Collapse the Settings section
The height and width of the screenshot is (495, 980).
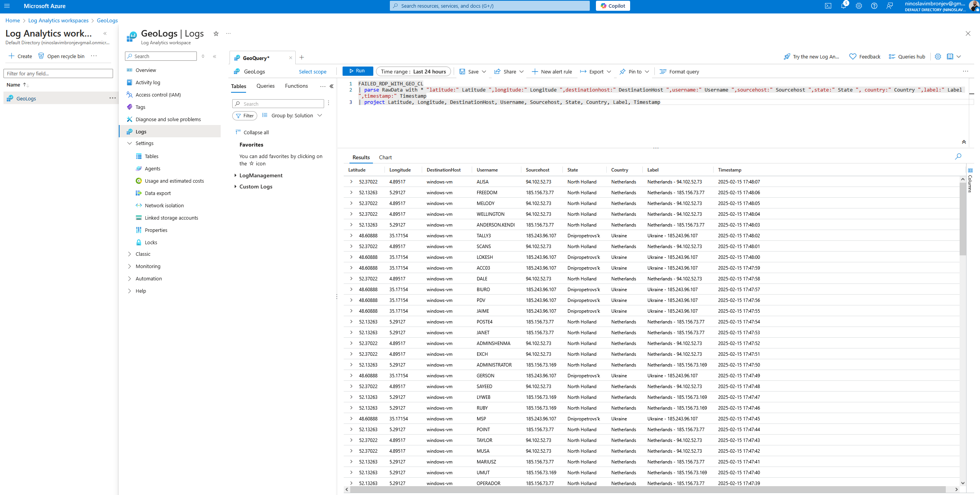[130, 143]
